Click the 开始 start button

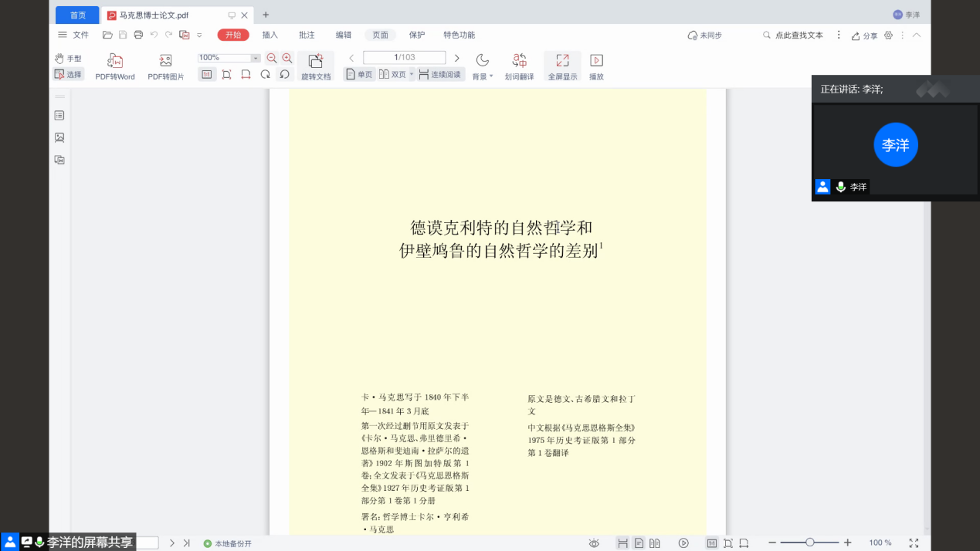coord(233,35)
